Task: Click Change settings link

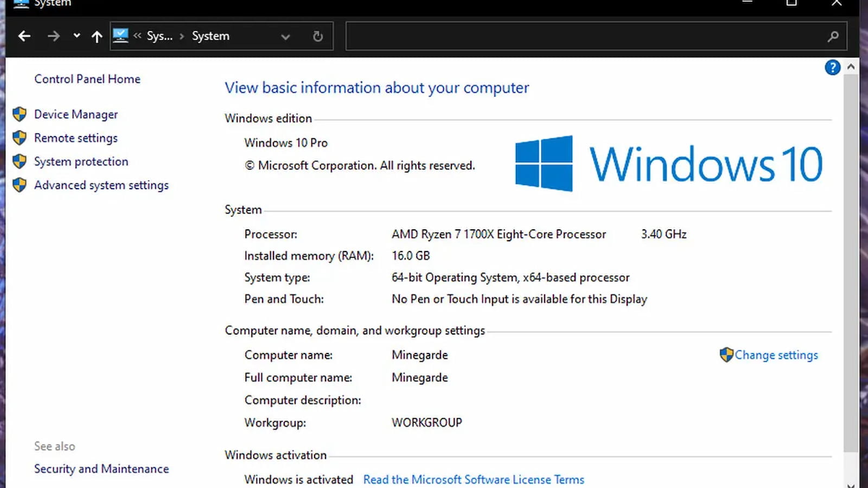Action: click(776, 355)
